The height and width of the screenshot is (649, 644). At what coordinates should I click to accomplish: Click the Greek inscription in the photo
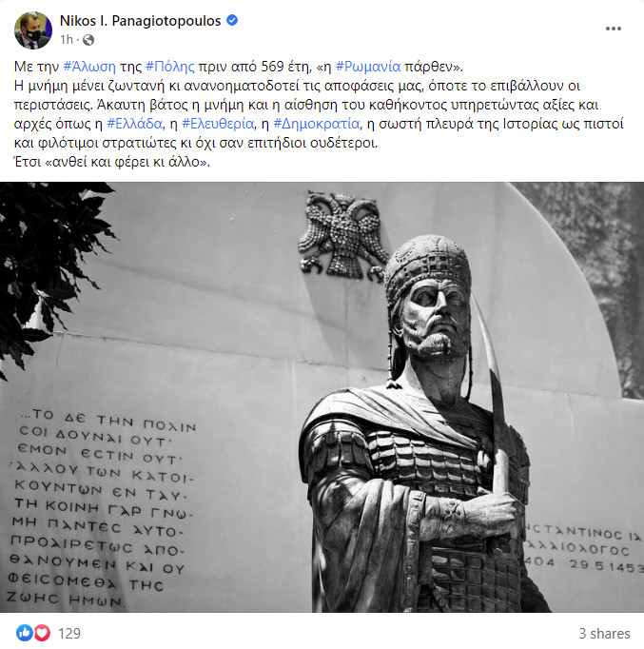pyautogui.click(x=102, y=507)
